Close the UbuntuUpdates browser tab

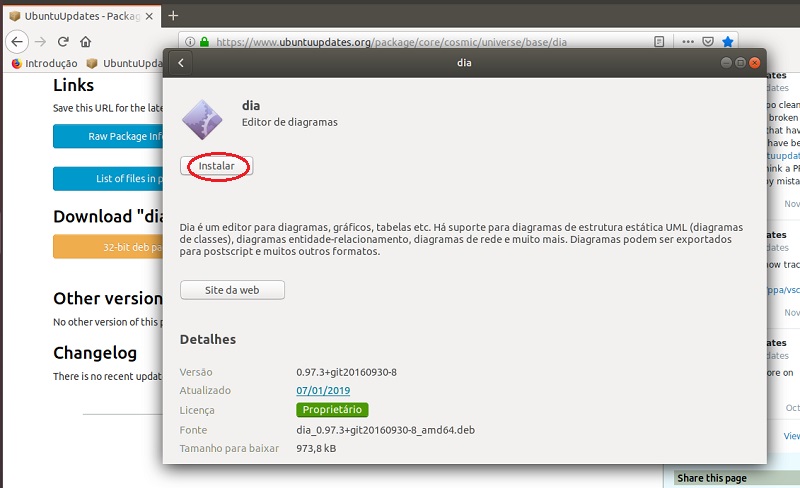coord(149,16)
